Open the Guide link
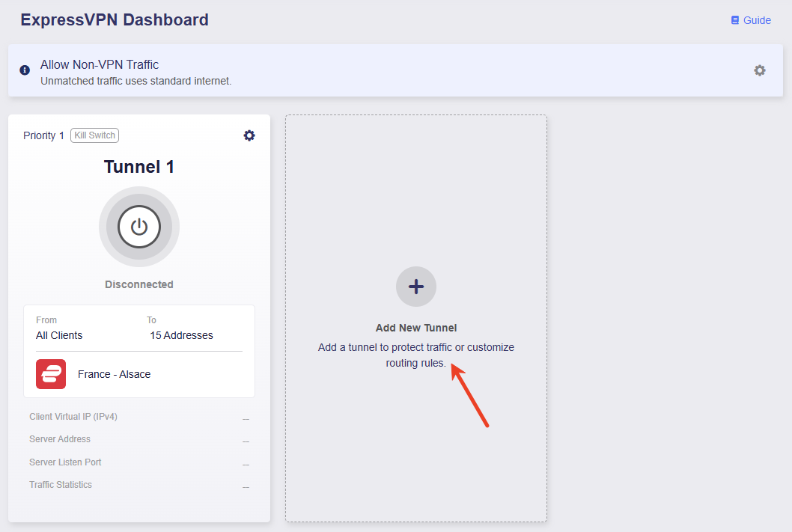This screenshot has width=792, height=532. [751, 20]
